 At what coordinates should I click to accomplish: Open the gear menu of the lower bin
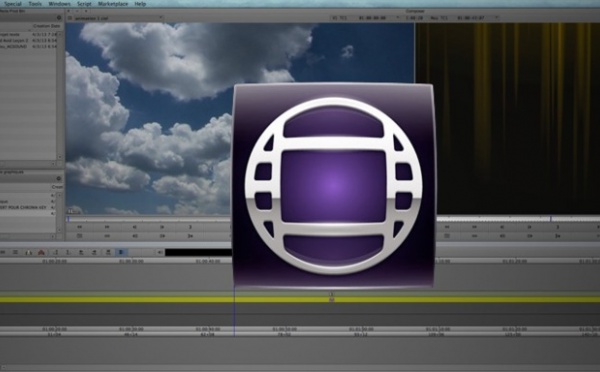pyautogui.click(x=59, y=178)
